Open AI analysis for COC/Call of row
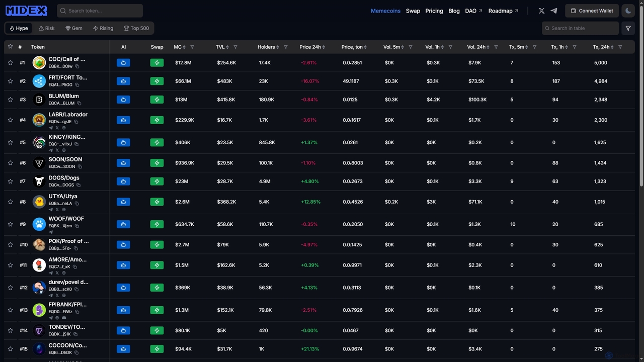 (123, 63)
